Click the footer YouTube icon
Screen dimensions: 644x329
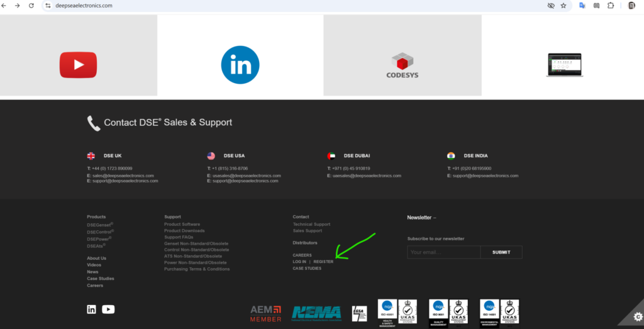[108, 309]
